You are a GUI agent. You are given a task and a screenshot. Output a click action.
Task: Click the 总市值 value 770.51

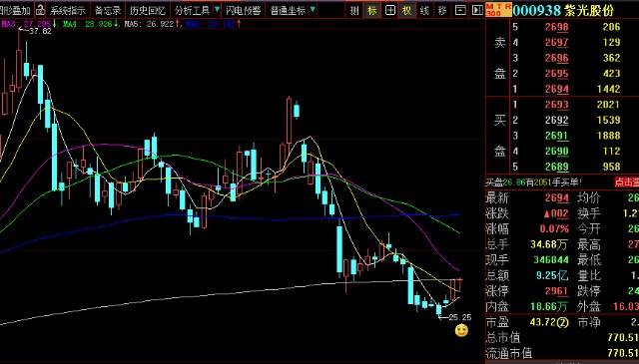pos(623,337)
